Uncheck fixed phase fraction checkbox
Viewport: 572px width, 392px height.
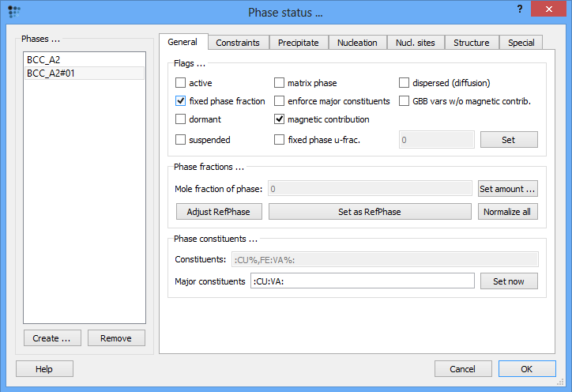[x=181, y=101]
